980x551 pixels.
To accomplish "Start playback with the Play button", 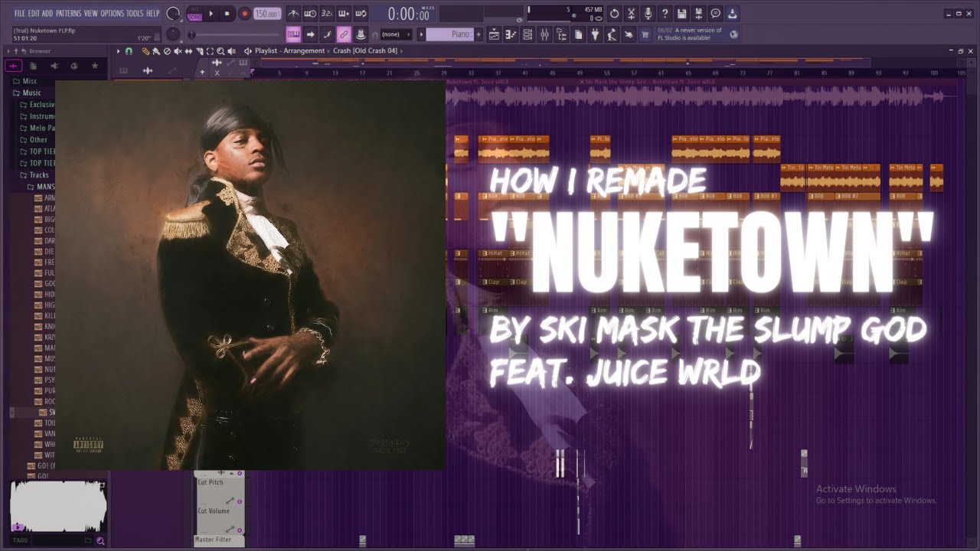I will tap(211, 14).
